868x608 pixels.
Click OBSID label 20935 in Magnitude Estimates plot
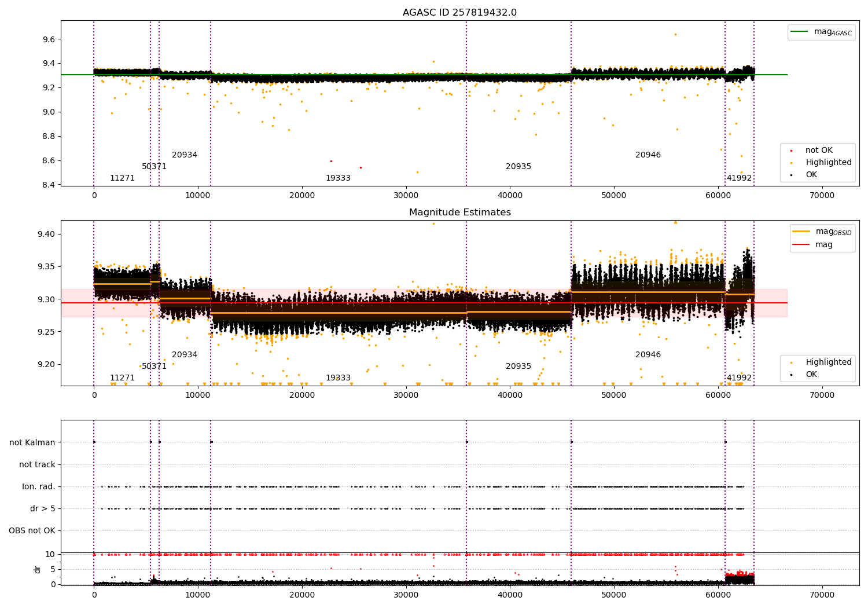518,367
